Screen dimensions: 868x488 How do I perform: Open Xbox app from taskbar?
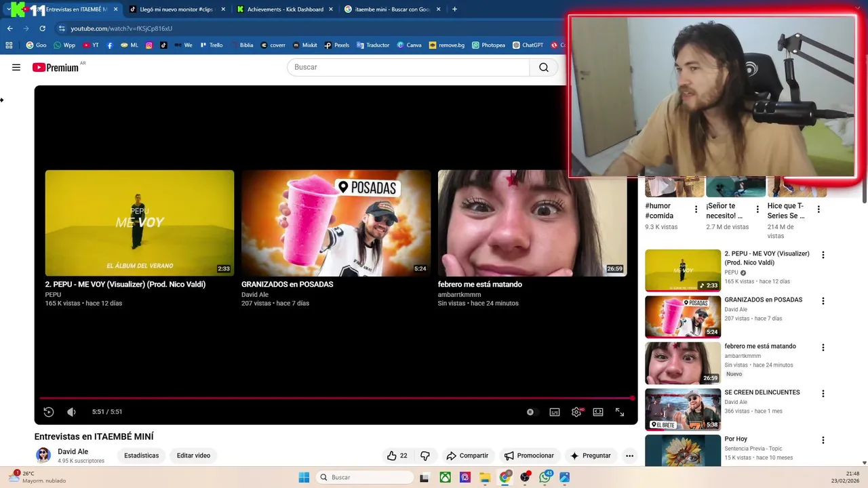pyautogui.click(x=445, y=477)
